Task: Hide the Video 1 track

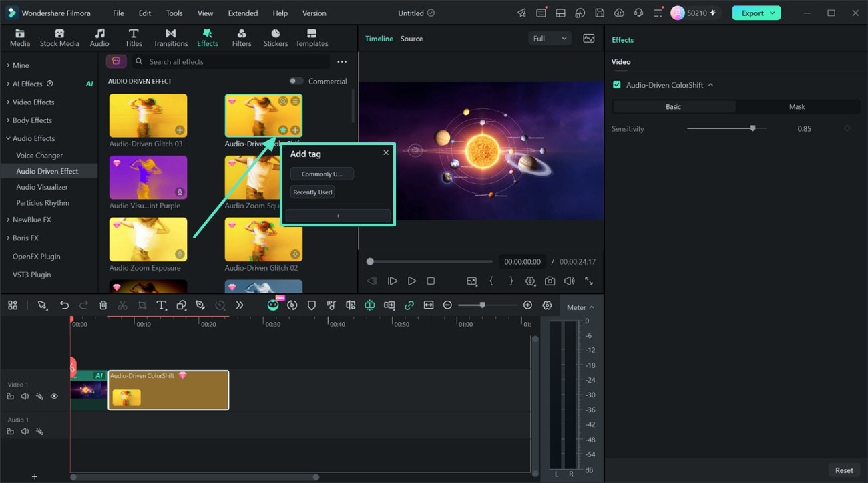Action: click(54, 397)
